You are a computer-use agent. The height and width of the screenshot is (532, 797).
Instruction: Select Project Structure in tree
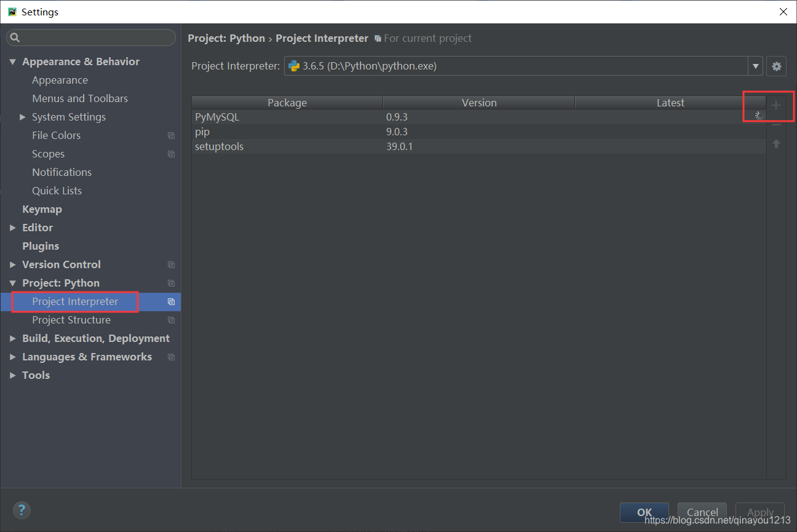[x=71, y=320]
